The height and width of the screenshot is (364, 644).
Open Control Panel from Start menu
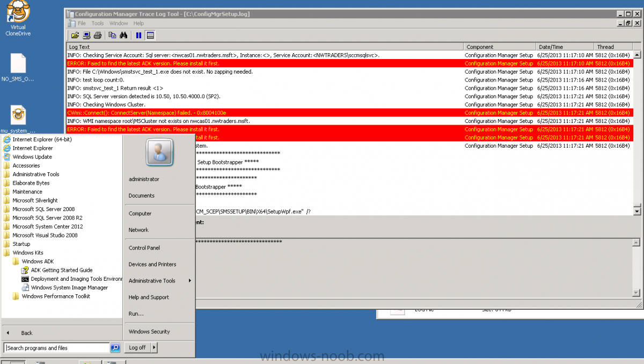click(144, 248)
